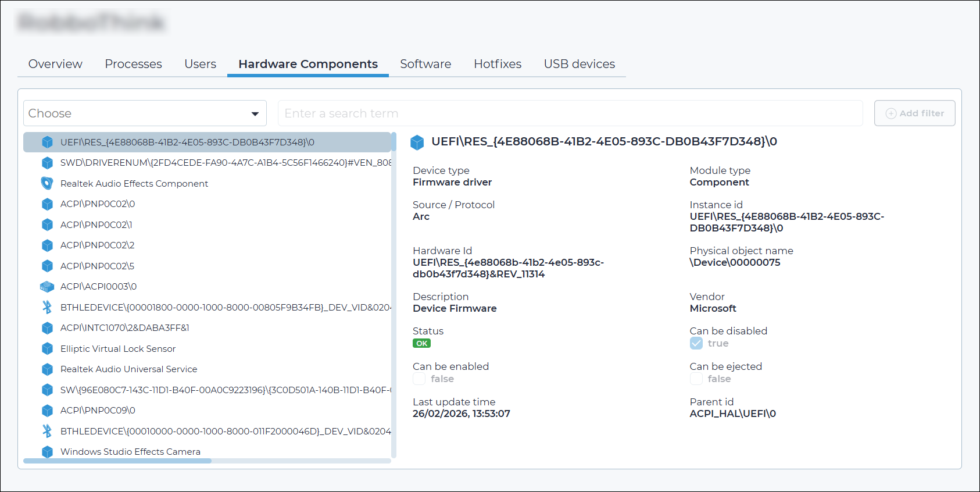Viewport: 980px width, 492px height.
Task: Switch to the Overview tab
Action: click(x=55, y=64)
